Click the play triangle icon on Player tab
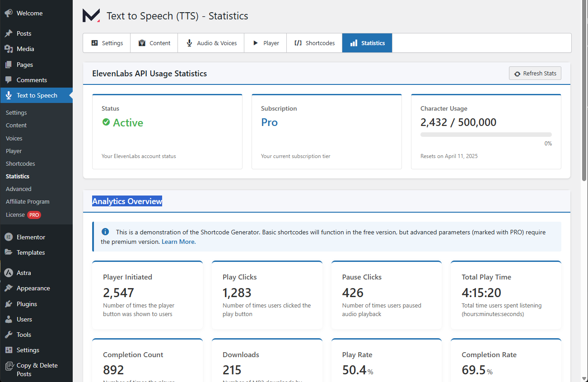This screenshot has width=588, height=382. [x=255, y=43]
